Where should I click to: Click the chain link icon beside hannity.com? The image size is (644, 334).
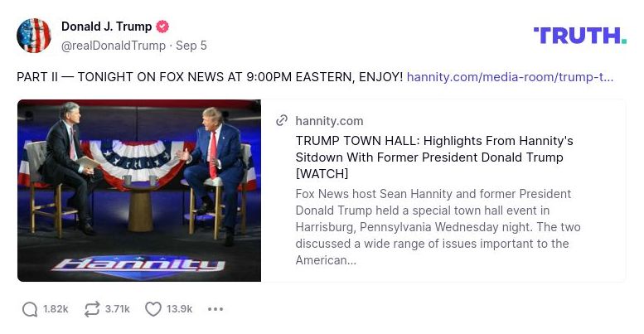pyautogui.click(x=282, y=121)
